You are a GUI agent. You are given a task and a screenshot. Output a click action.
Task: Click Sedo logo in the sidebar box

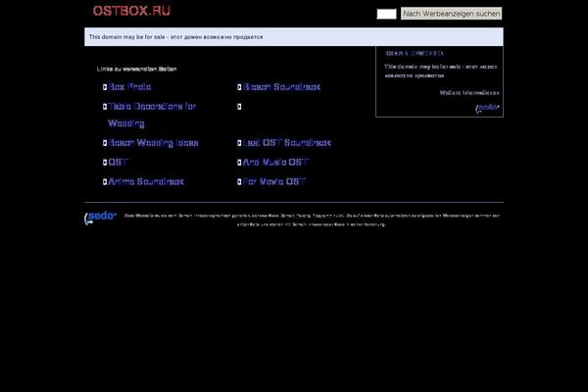(x=487, y=108)
